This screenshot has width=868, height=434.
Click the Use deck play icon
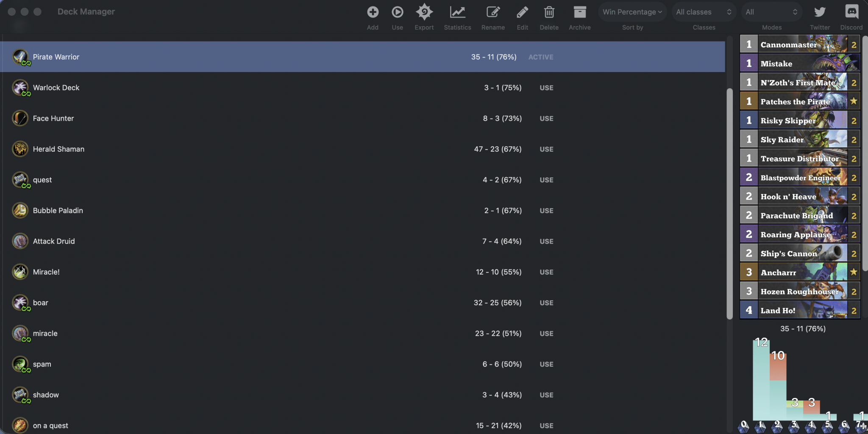coord(397,12)
